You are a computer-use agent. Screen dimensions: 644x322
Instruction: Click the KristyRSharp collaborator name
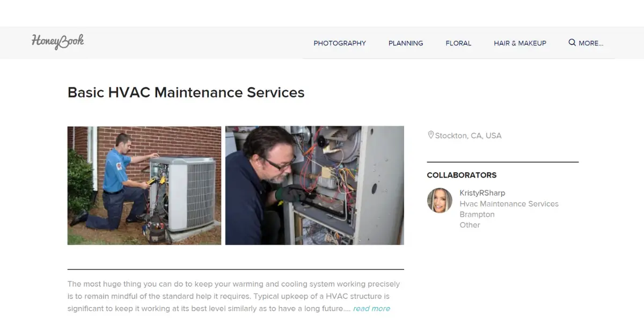[x=482, y=193]
